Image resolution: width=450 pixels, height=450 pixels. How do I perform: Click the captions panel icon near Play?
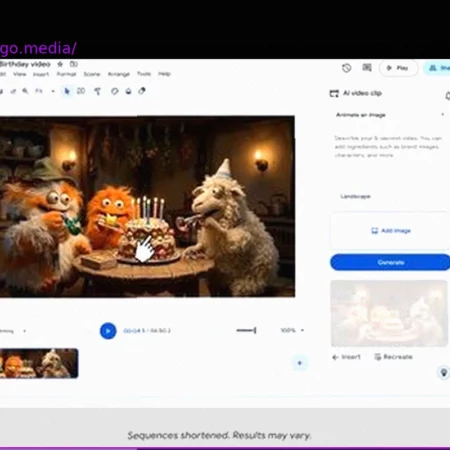pyautogui.click(x=367, y=68)
